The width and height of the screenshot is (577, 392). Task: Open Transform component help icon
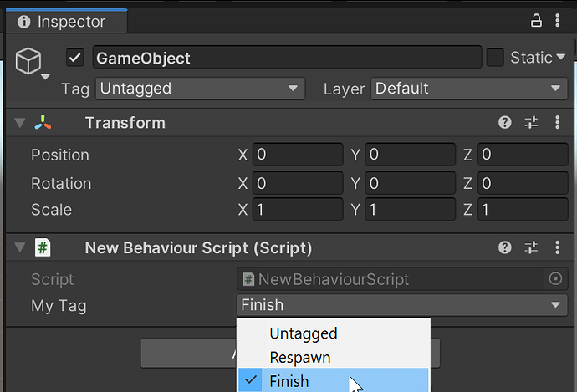coord(505,123)
